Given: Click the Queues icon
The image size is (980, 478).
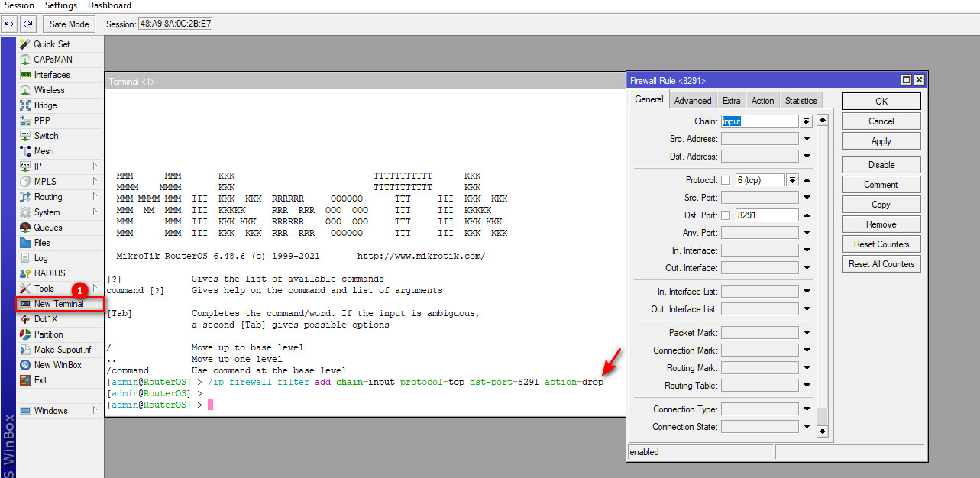Looking at the screenshot, I should 25,228.
